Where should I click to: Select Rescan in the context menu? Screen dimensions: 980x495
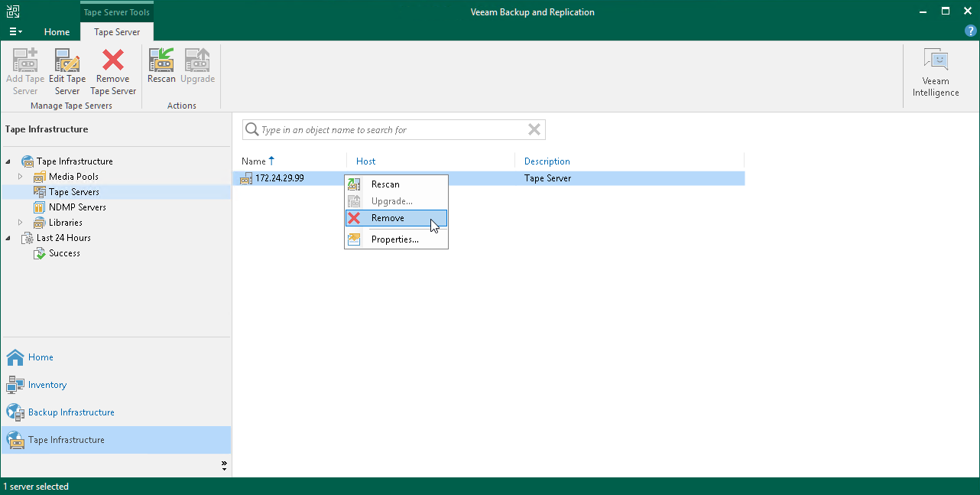click(x=385, y=184)
